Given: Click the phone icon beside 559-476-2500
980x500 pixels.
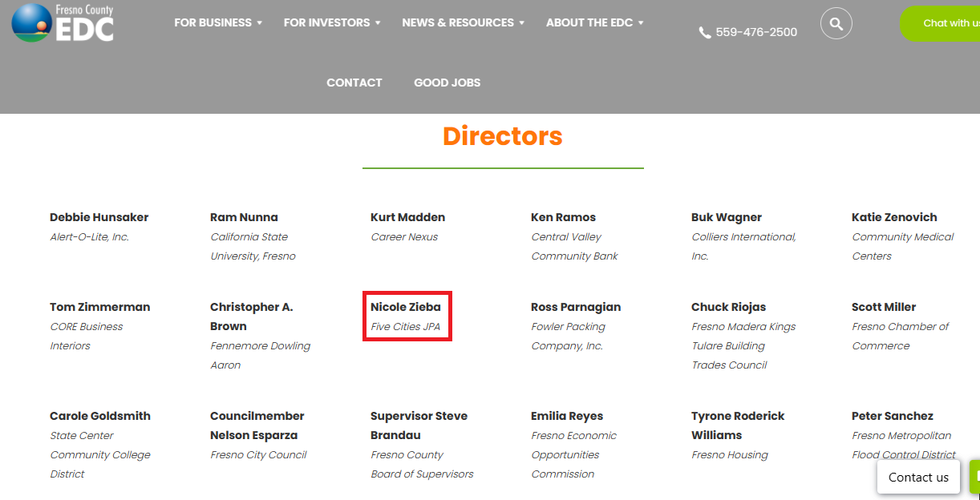Looking at the screenshot, I should click(x=705, y=33).
